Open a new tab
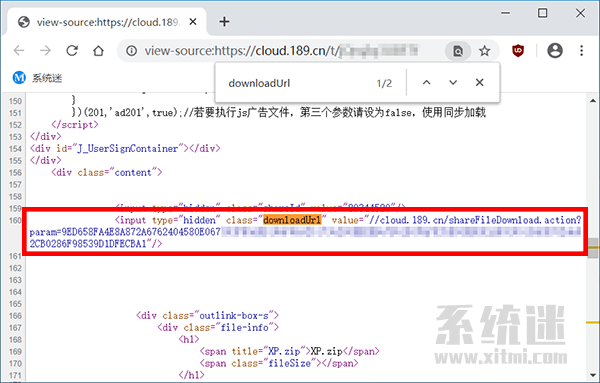 coord(224,21)
